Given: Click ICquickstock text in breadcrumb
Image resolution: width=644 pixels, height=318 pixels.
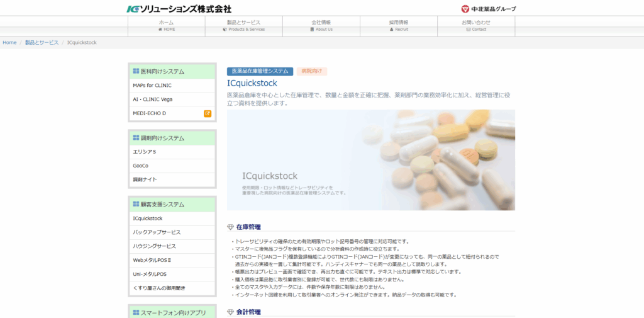Looking at the screenshot, I should click(82, 42).
